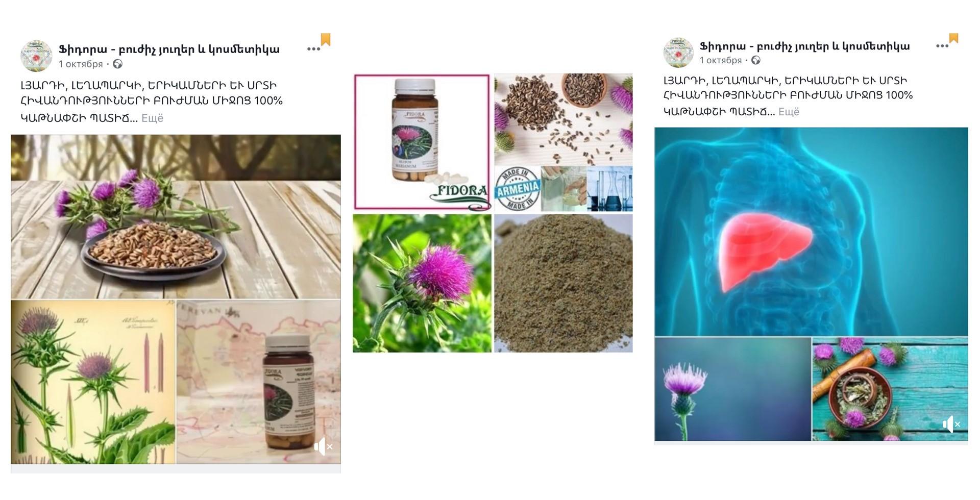Open three-dot options menu on right post
The height and width of the screenshot is (500, 980).
click(942, 46)
